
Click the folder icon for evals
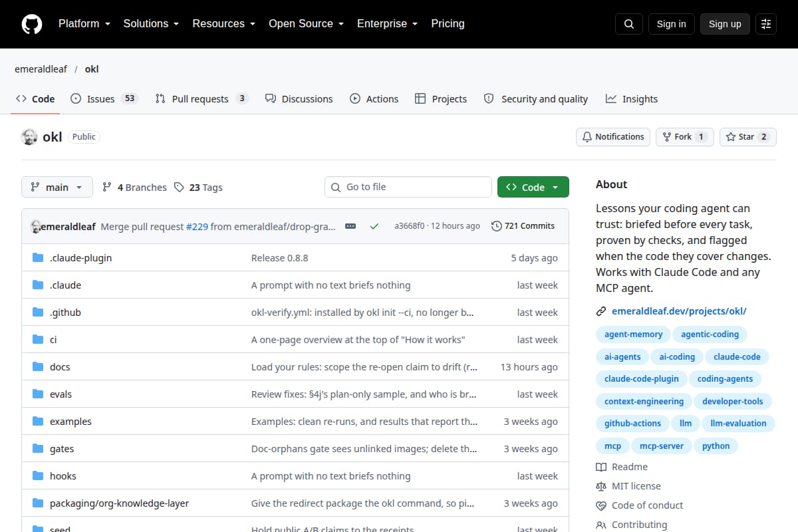tap(38, 394)
